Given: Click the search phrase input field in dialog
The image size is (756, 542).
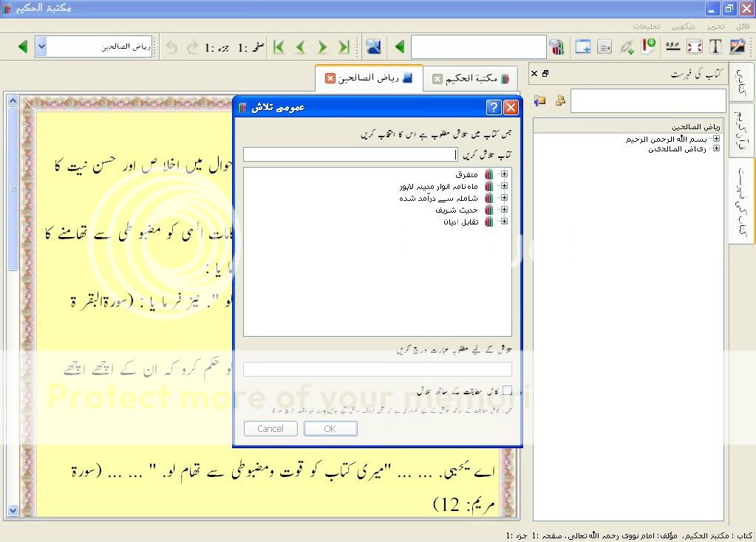Looking at the screenshot, I should click(377, 369).
